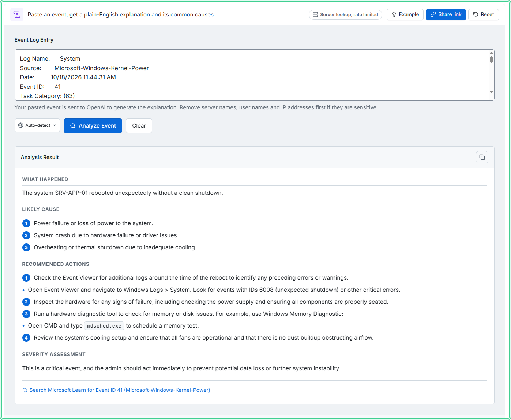Viewport: 511px width, 420px height.
Task: Click the OpenAI privacy notice text
Action: [x=196, y=107]
